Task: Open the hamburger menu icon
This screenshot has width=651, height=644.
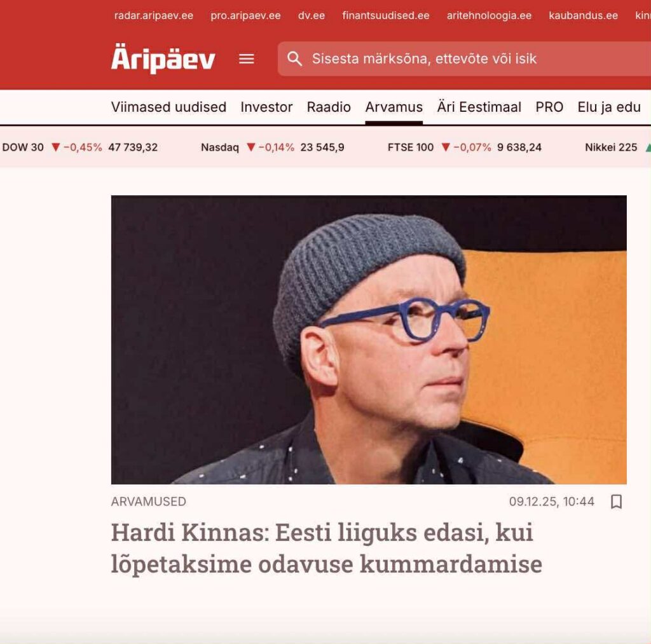Action: (247, 59)
